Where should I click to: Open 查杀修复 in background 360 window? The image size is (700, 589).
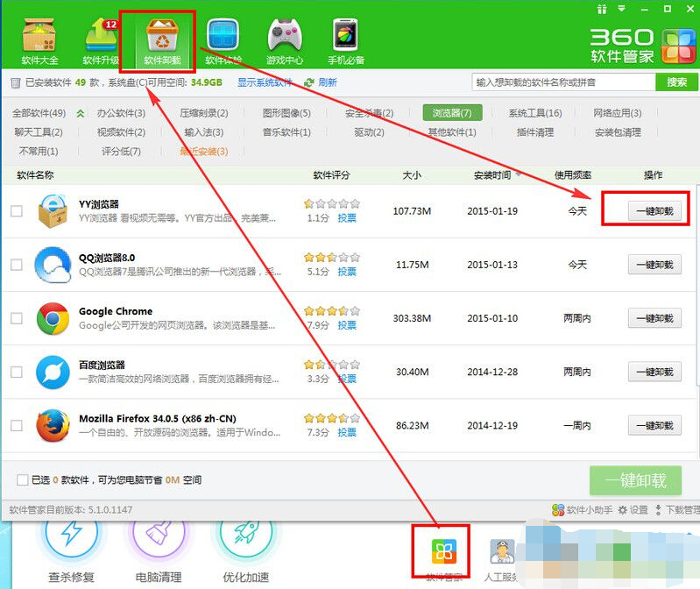click(71, 552)
